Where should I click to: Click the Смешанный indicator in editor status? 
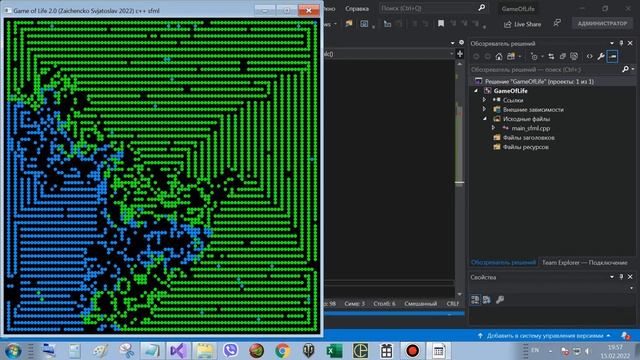click(420, 304)
